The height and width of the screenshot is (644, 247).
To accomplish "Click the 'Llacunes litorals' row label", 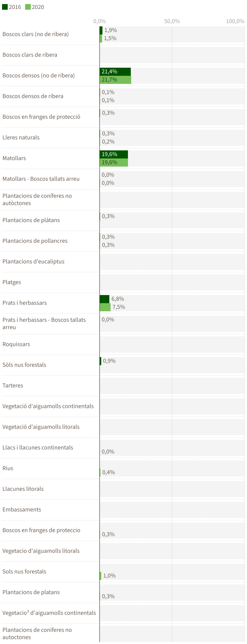I will click(23, 489).
